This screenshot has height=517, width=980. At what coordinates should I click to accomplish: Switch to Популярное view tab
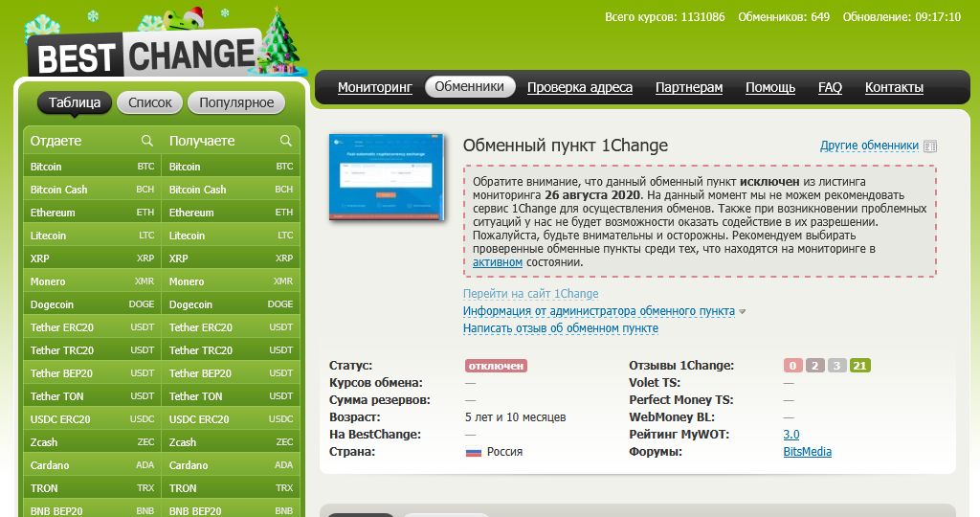click(237, 102)
